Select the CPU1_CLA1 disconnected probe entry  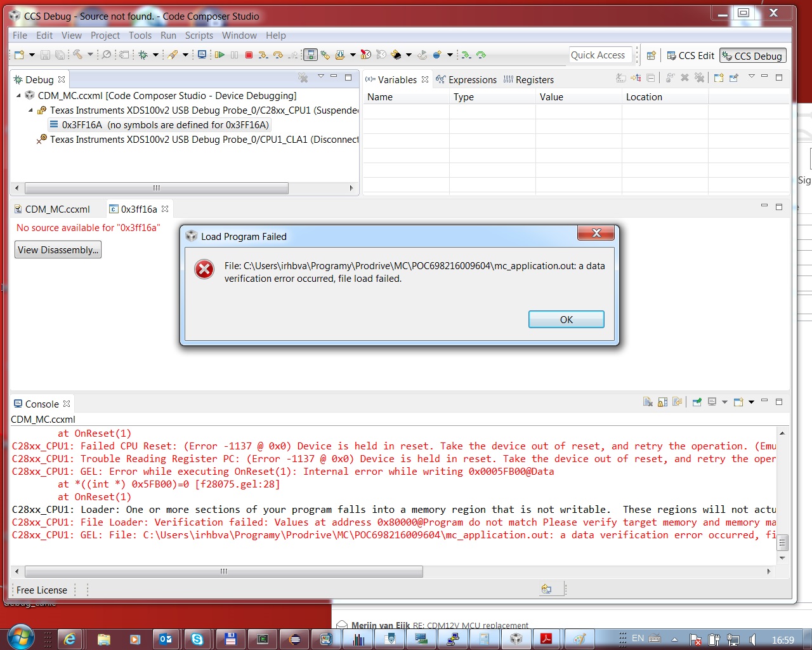tap(199, 140)
